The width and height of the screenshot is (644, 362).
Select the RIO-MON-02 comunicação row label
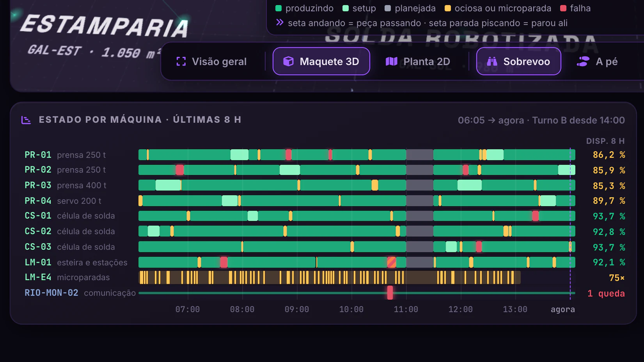click(x=80, y=293)
